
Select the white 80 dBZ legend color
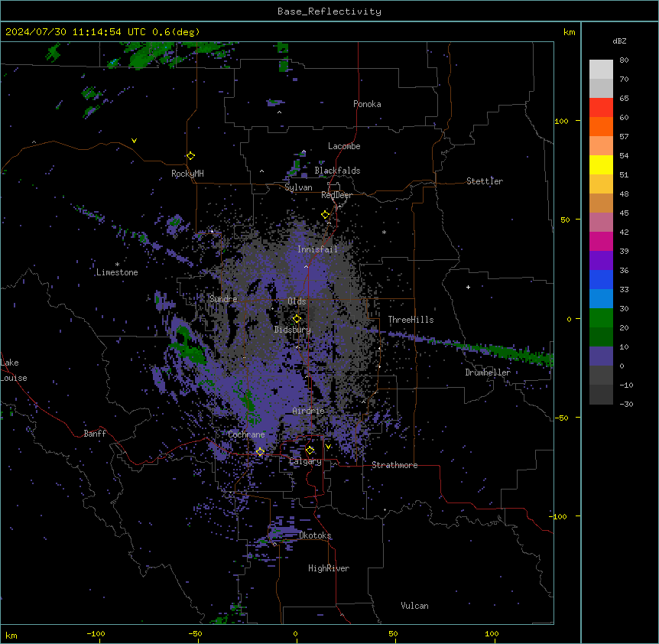pos(601,70)
